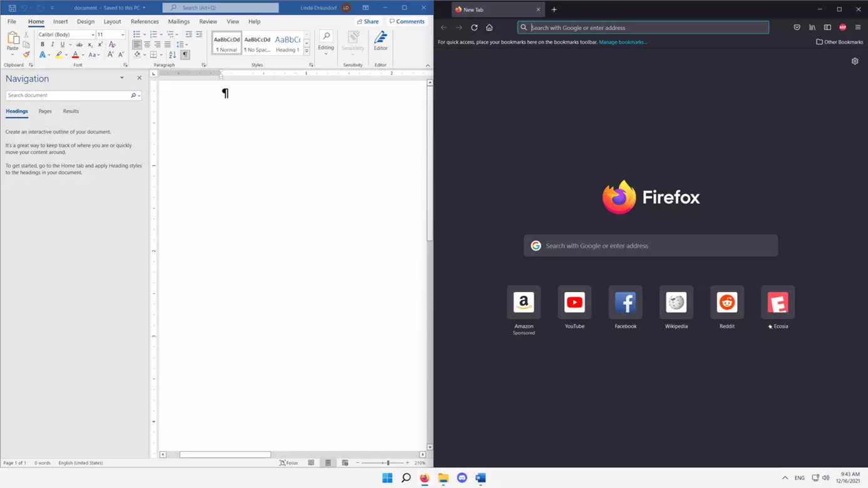This screenshot has height=488, width=868.
Task: Expand the font size dropdown
Action: [x=123, y=35]
